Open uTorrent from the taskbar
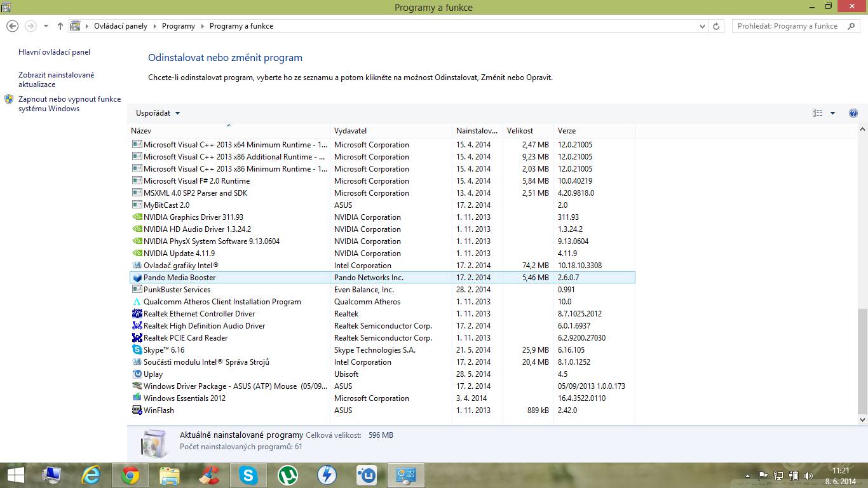 (x=288, y=475)
